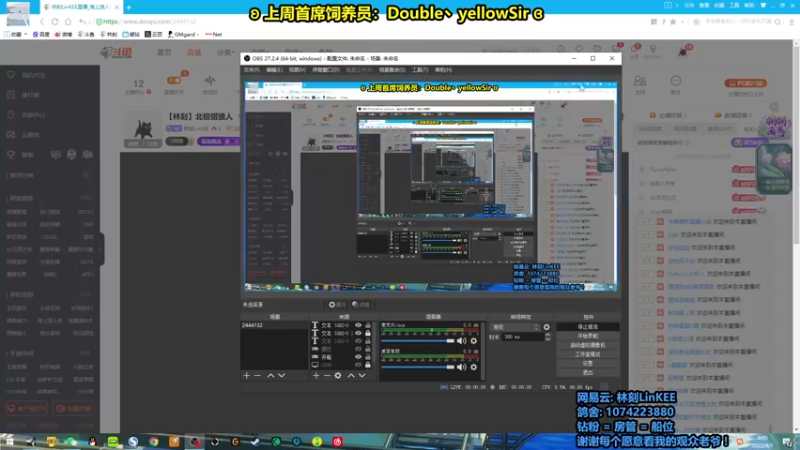Open Steam from the taskbar

tap(256, 441)
